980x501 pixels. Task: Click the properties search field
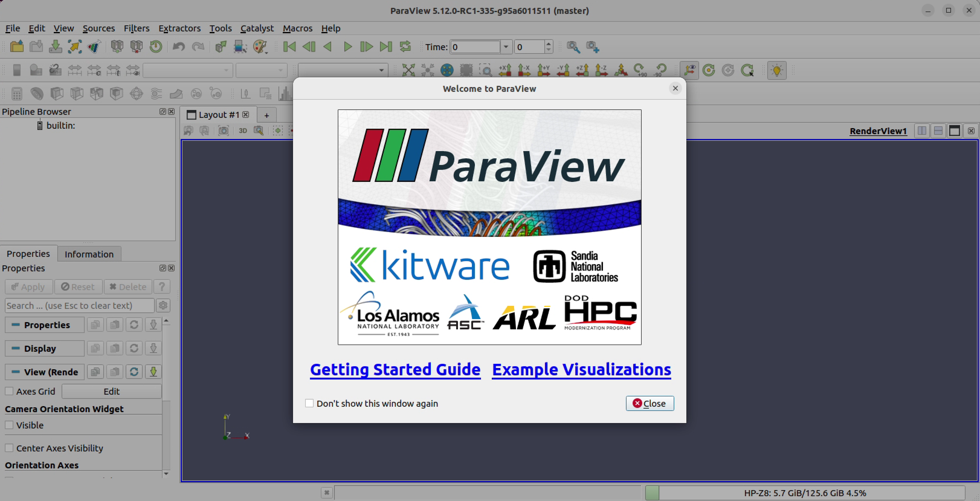coord(79,305)
